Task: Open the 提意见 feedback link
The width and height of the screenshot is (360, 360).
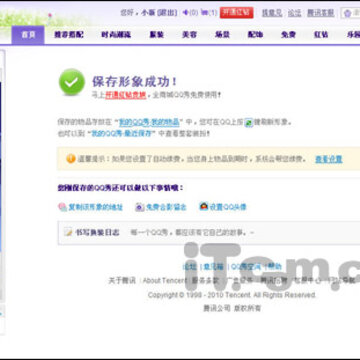Action: pos(272,13)
